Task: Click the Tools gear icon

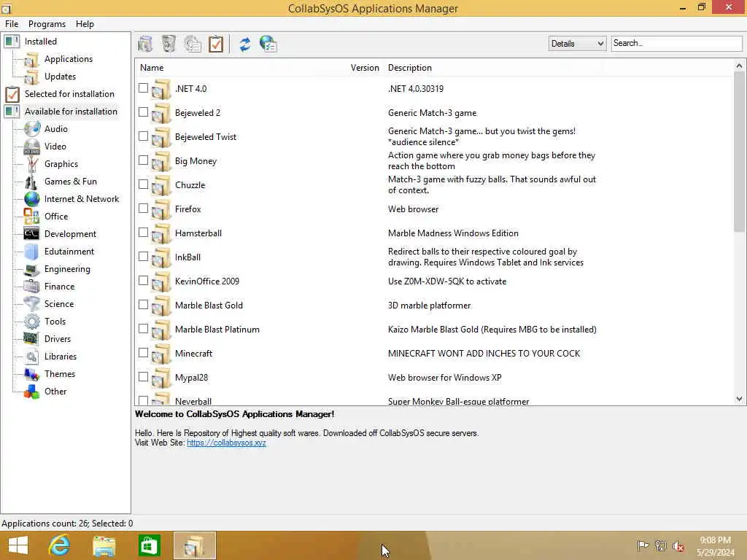Action: tap(32, 322)
